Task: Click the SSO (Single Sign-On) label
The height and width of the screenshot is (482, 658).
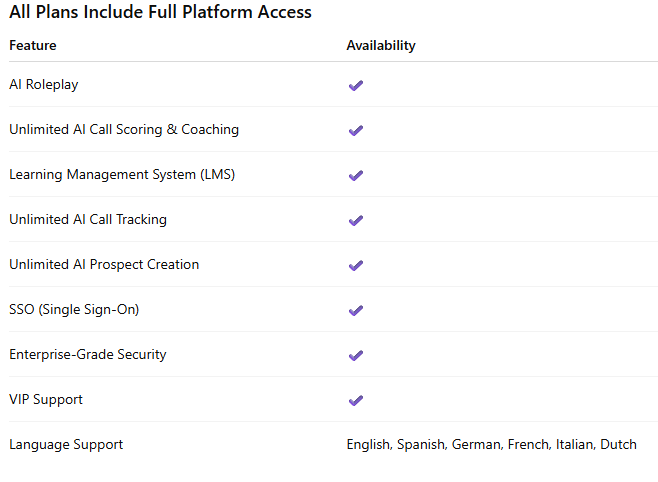Action: (x=74, y=310)
